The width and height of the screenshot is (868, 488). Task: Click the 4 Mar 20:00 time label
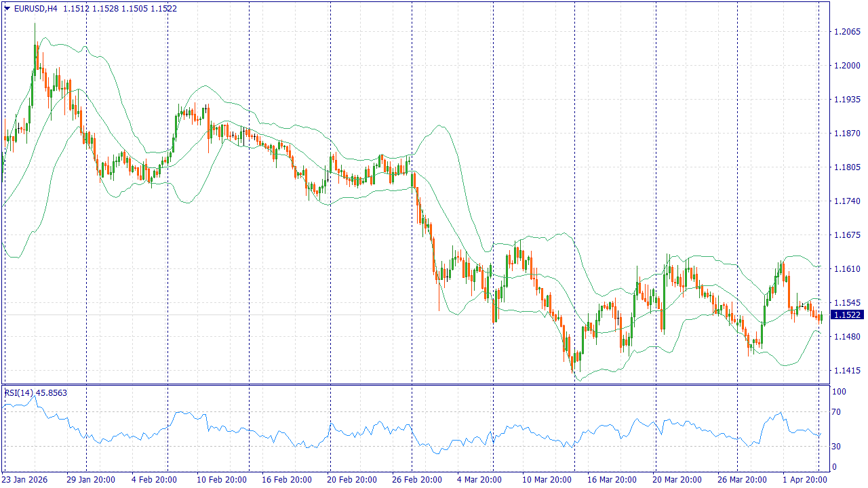click(x=479, y=479)
